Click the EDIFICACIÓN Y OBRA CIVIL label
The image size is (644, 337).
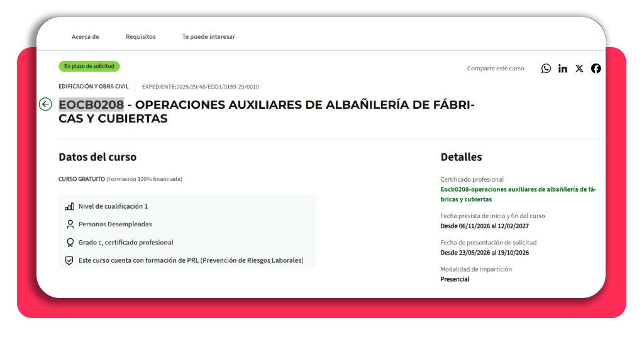tap(94, 87)
